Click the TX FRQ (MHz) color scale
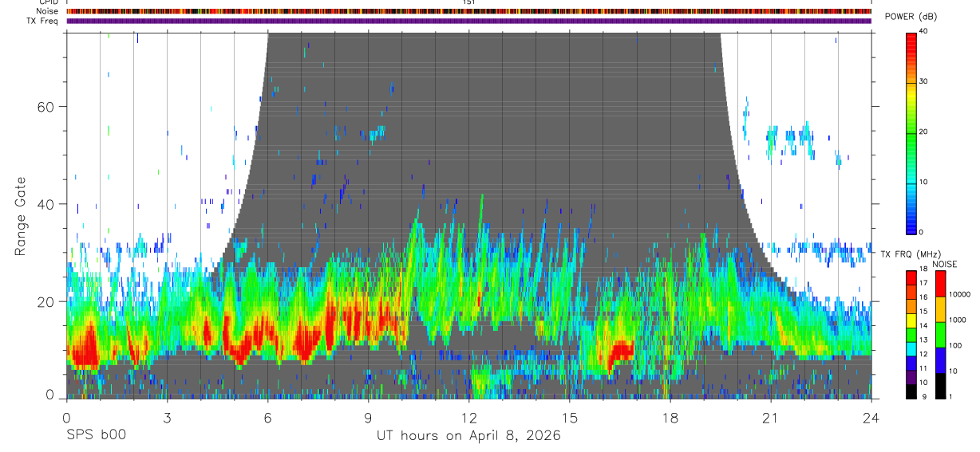 click(x=911, y=335)
